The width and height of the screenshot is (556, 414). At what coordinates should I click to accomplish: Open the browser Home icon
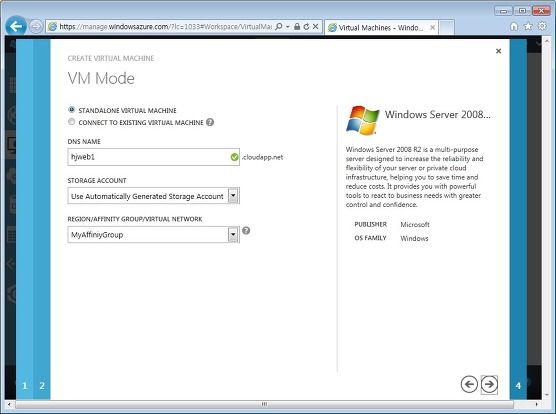514,26
